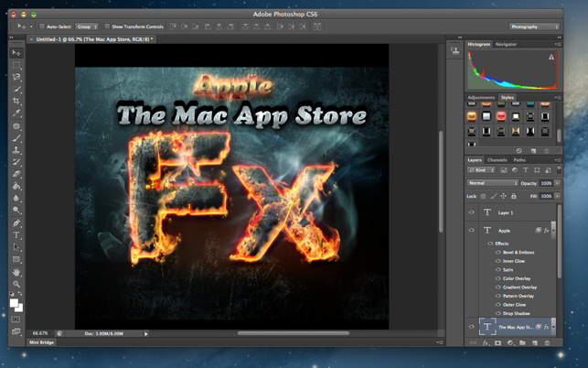Hide the Apple layer visibility eye
The width and height of the screenshot is (588, 368).
471,230
